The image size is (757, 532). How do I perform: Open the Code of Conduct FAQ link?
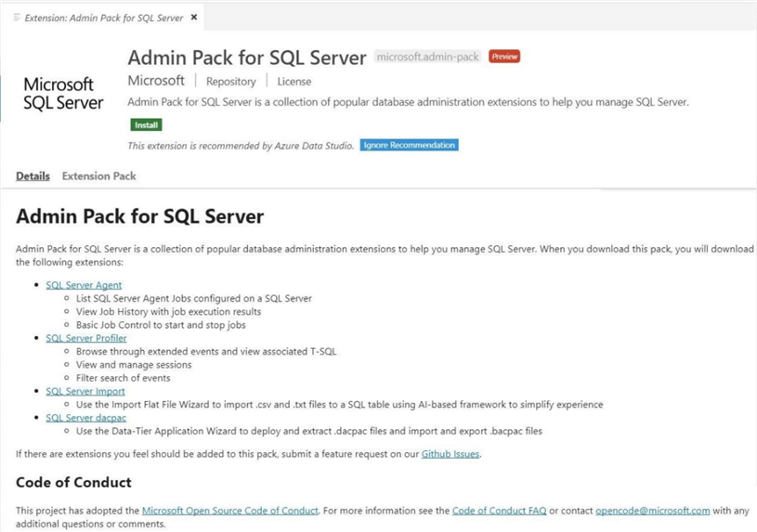tap(499, 511)
